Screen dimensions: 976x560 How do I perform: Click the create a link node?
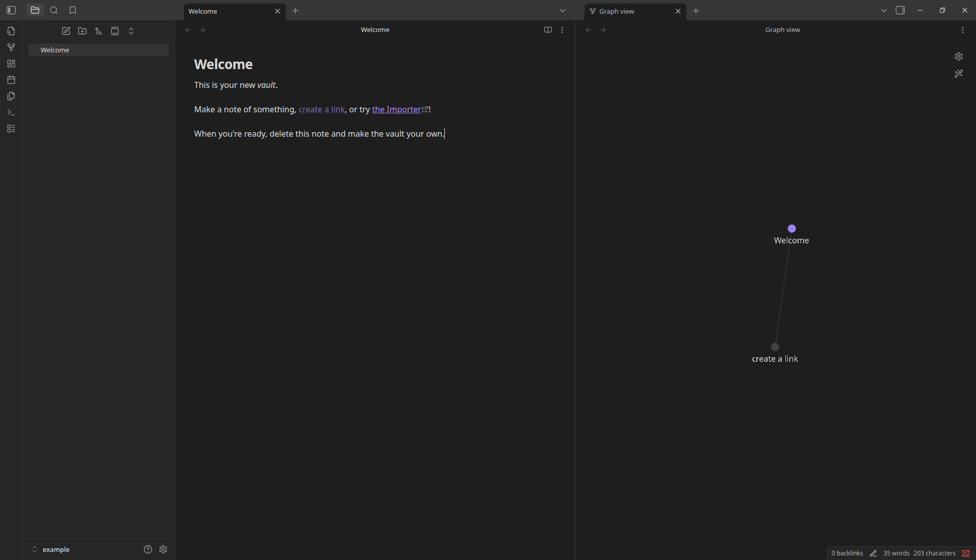pos(775,347)
